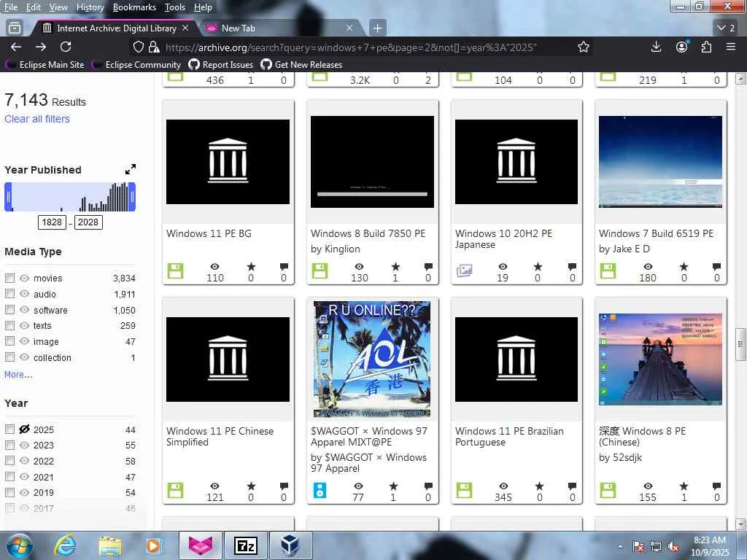Screen dimensions: 747x560
Task: Click the Windows Start button
Action: [x=20, y=545]
